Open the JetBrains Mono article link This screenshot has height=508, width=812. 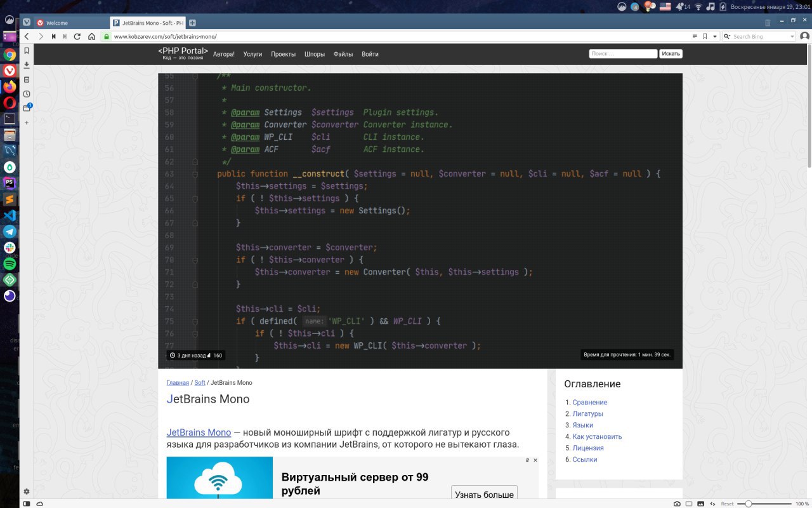pos(199,432)
